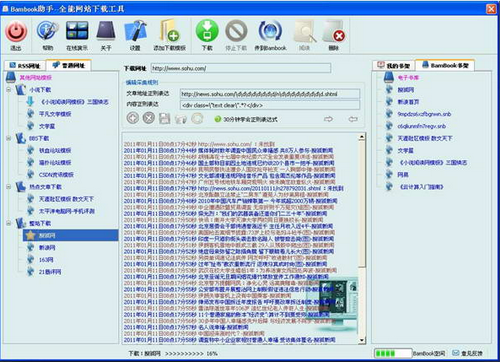Image resolution: width=500 pixels, height=362 pixels.
Task: Collapse the 小说下载 tree node
Action: 9,90
